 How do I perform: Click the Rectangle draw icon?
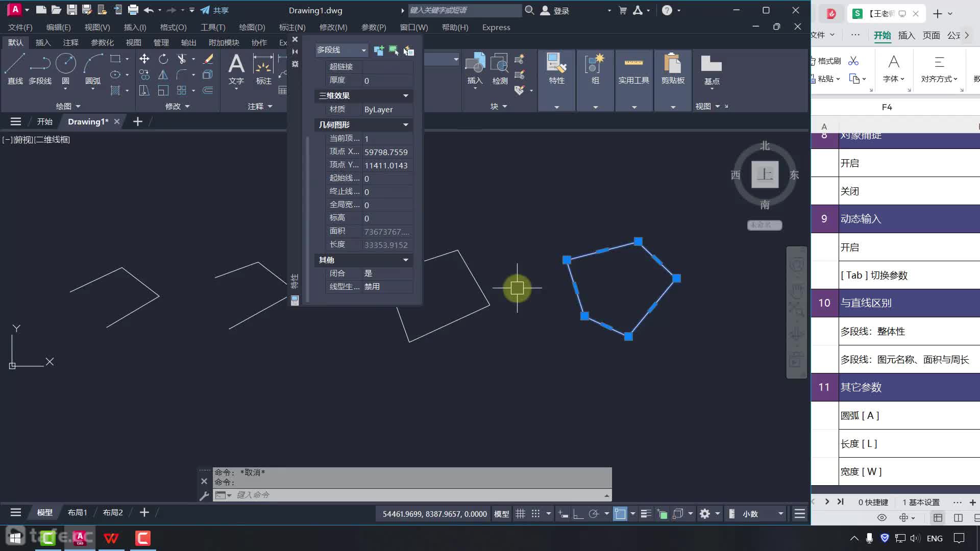(x=115, y=59)
